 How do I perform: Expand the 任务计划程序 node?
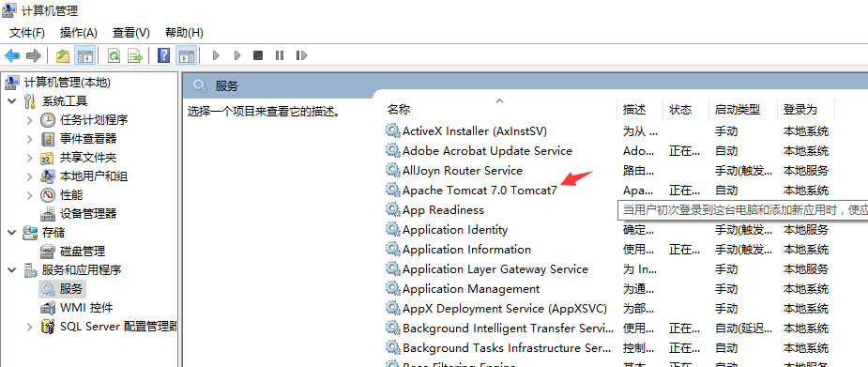tap(30, 120)
